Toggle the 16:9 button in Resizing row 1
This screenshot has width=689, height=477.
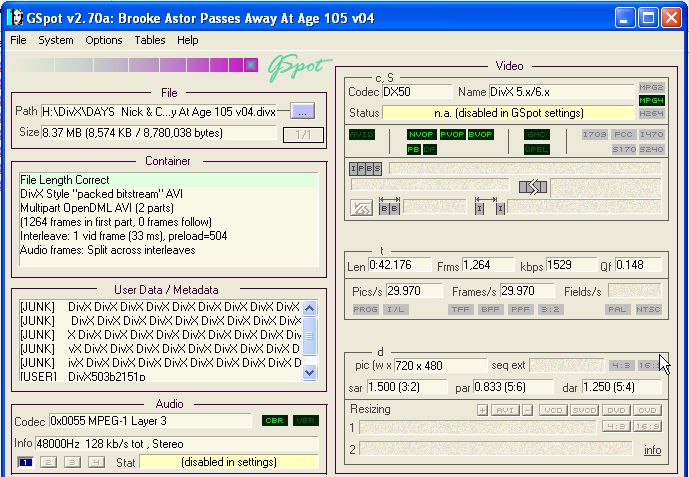648,426
